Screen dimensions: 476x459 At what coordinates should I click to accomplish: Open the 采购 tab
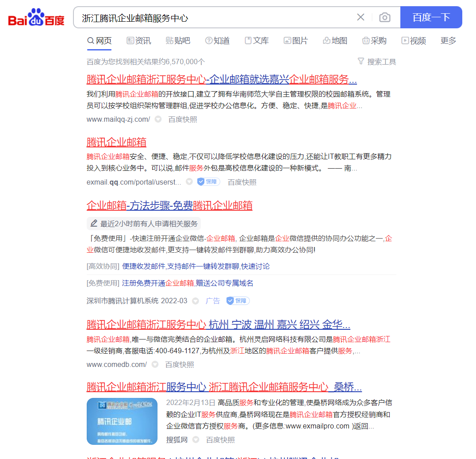coord(374,41)
